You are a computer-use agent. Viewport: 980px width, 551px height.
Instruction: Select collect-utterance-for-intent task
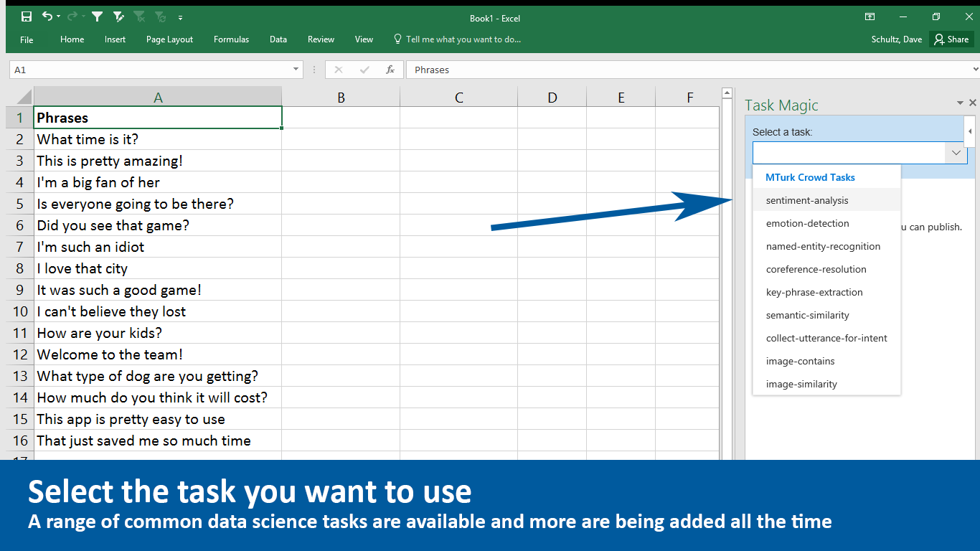coord(826,338)
